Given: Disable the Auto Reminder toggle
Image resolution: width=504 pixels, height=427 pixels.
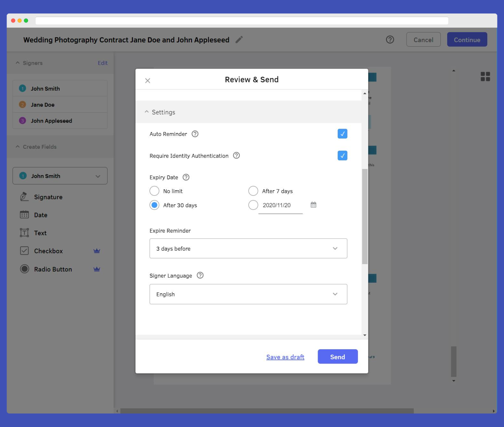Looking at the screenshot, I should [342, 134].
